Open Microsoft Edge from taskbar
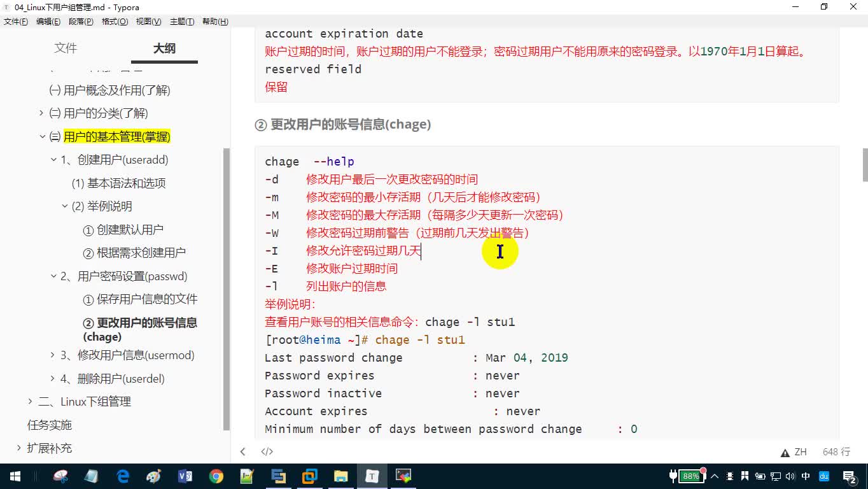Screen dimensions: 868x489 (123, 476)
